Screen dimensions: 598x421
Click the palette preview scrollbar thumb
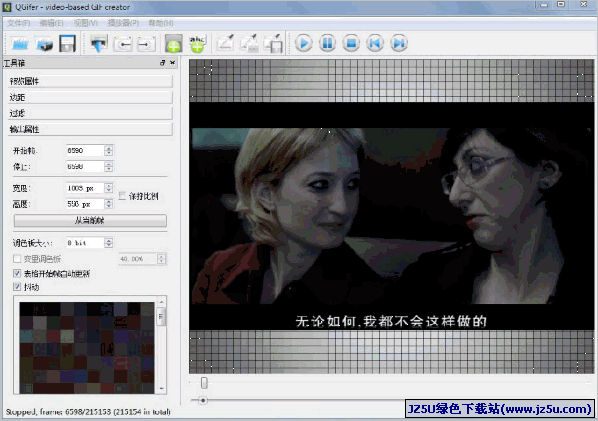coord(161,317)
